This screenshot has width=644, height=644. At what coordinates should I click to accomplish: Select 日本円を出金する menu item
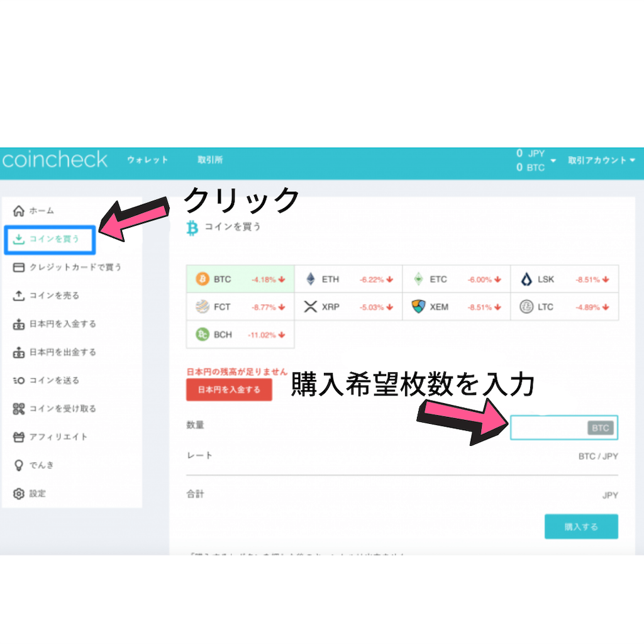(x=54, y=352)
